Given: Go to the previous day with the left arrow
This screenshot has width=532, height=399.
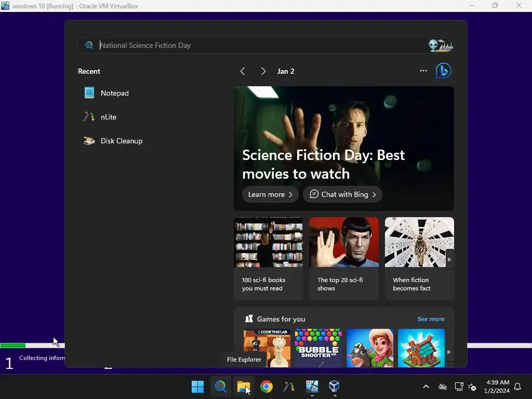Looking at the screenshot, I should pos(243,71).
